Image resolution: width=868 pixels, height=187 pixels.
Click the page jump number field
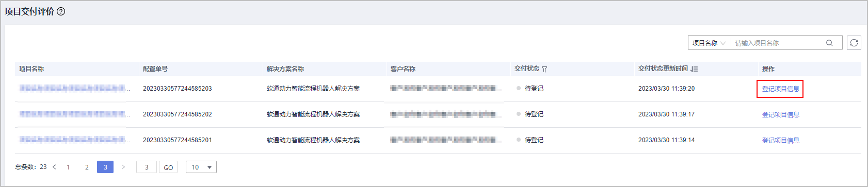tap(147, 167)
